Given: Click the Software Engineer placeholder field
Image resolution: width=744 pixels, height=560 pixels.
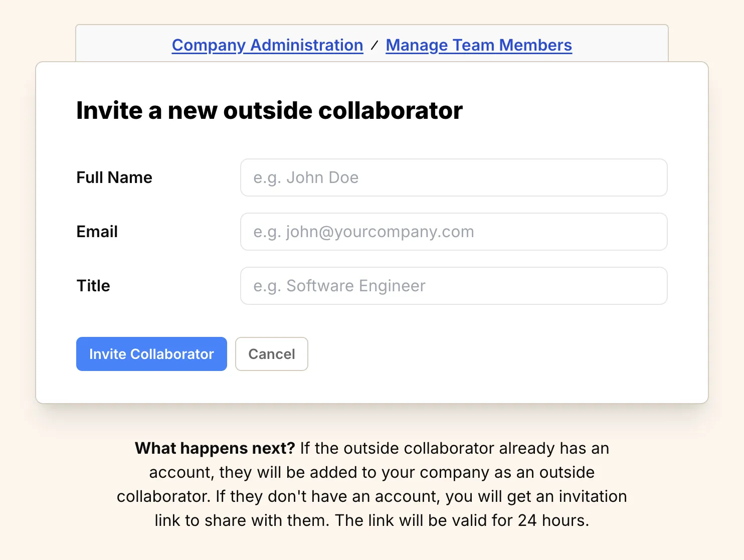Looking at the screenshot, I should tap(339, 286).
